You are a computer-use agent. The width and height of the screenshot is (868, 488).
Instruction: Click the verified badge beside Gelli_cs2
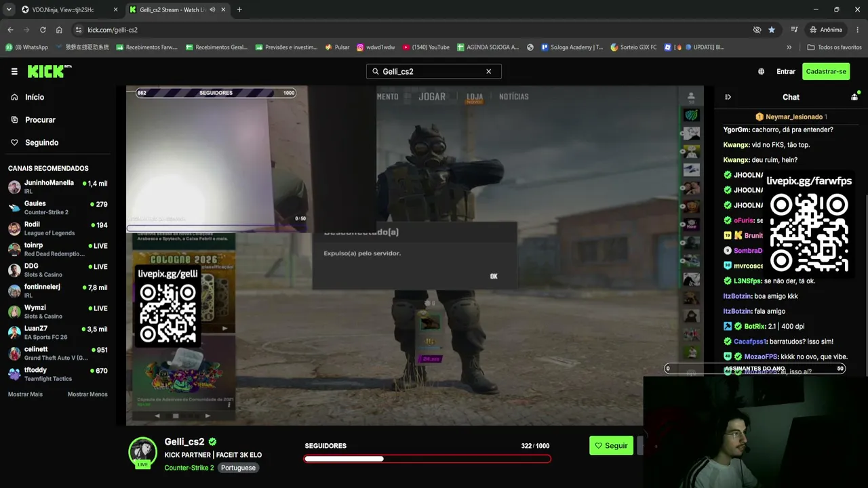coord(213,442)
